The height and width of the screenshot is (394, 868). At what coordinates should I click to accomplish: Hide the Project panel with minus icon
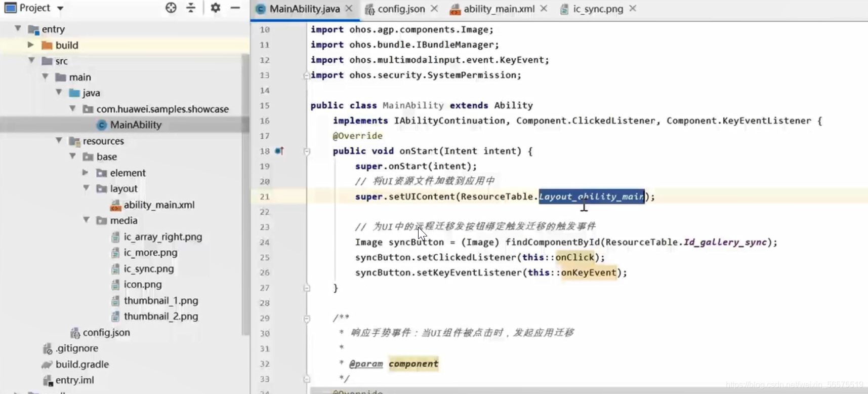point(235,8)
